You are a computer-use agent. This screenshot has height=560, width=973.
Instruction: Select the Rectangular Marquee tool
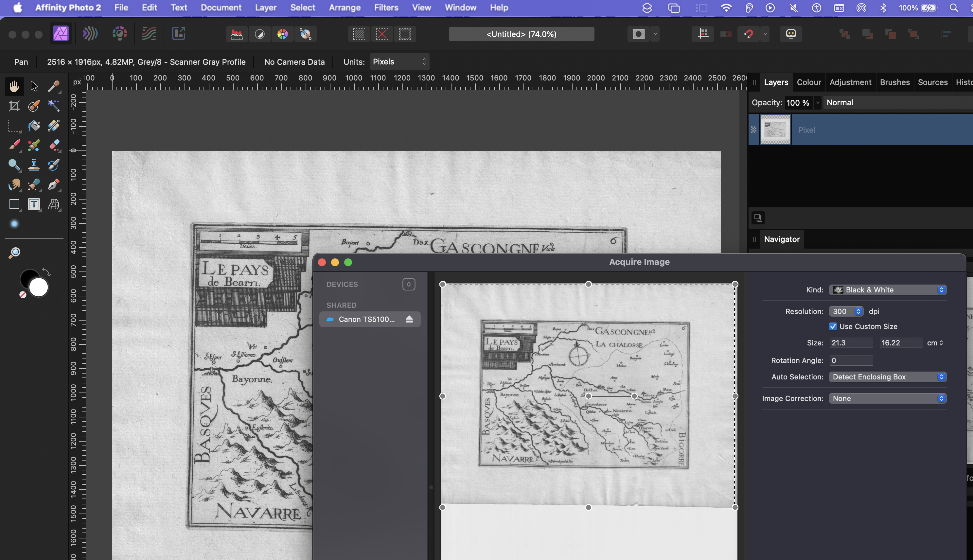[x=14, y=126]
